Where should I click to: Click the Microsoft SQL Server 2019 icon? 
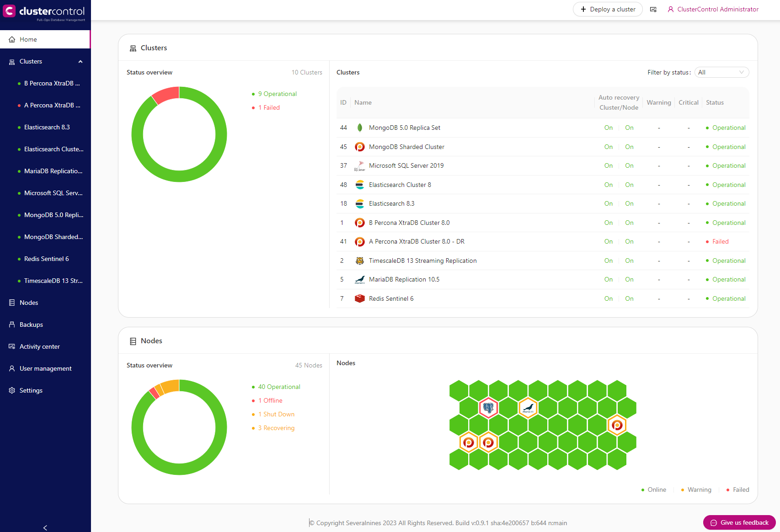click(360, 165)
